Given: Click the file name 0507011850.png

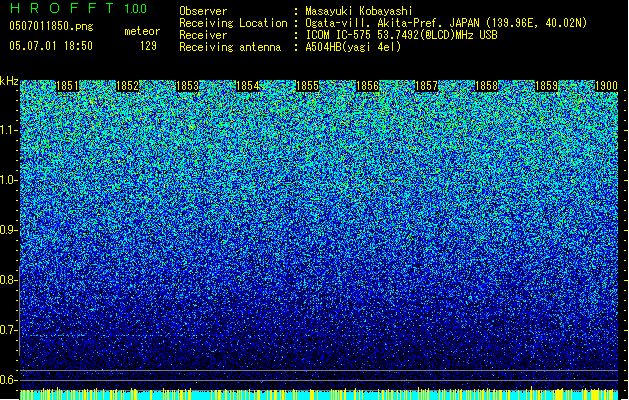Looking at the screenshot, I should [x=51, y=27].
